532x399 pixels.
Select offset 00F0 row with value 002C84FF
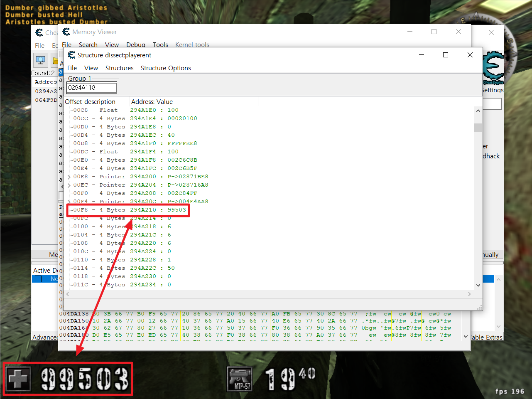[135, 193]
